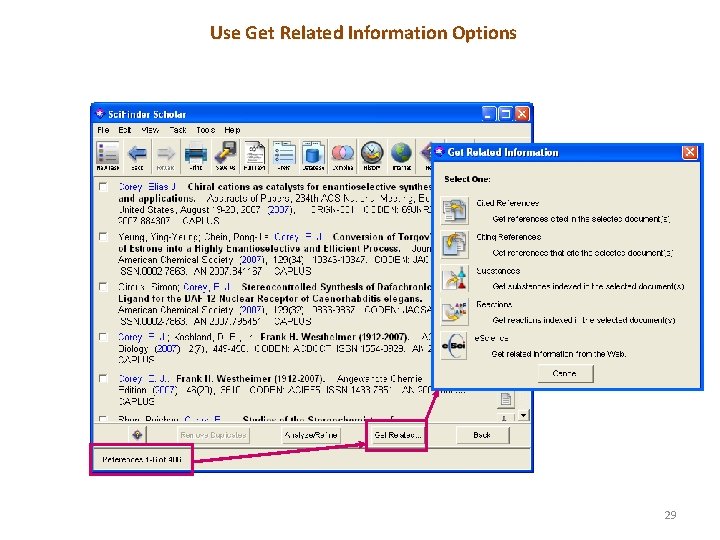Image resolution: width=720 pixels, height=540 pixels.
Task: Choose the eScience icon in dialog
Action: [454, 346]
